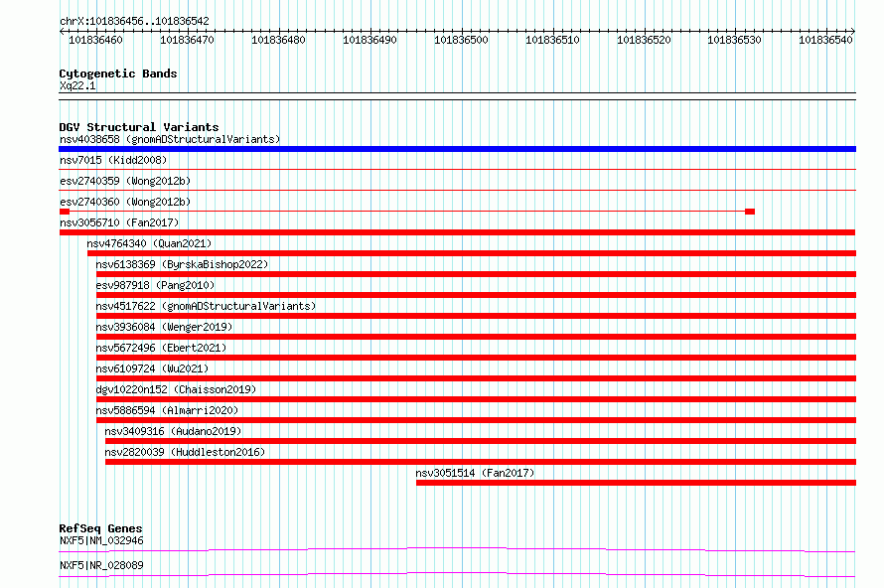Click the magenta NXF5|NR_028089 gene line
The image size is (884, 588).
pyautogui.click(x=457, y=574)
